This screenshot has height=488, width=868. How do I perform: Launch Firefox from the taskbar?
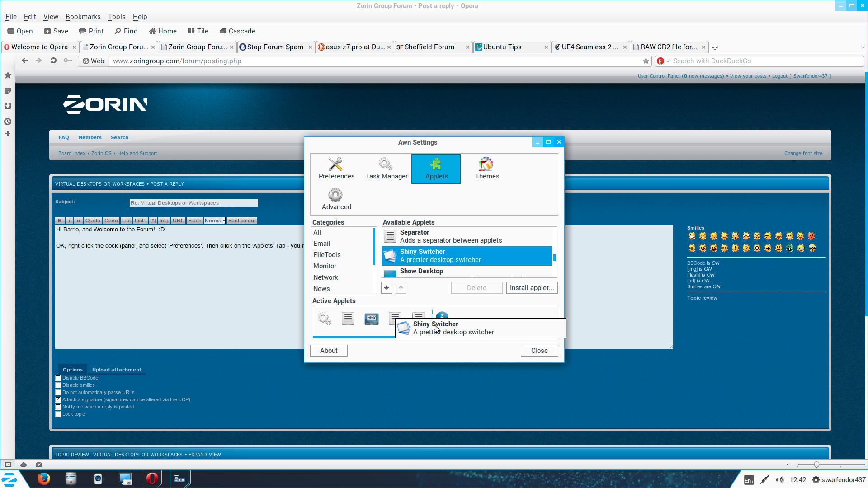point(44,479)
